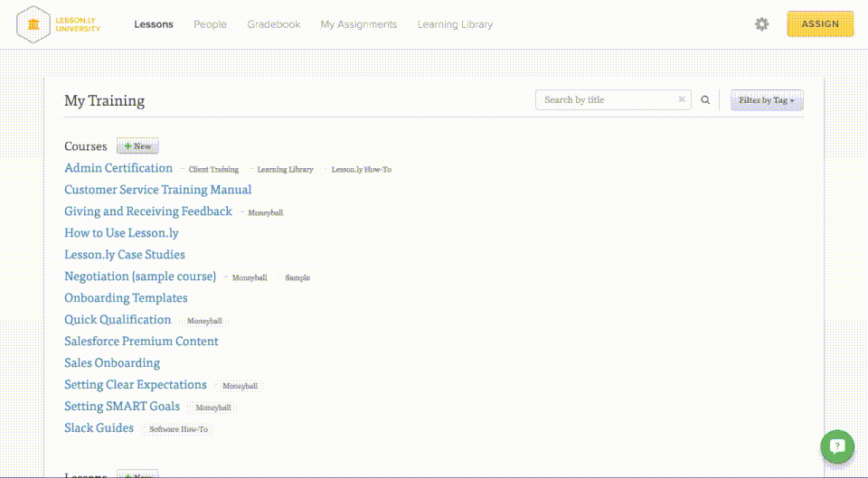Open the Gradebook tab
The height and width of the screenshot is (478, 868).
coord(273,24)
